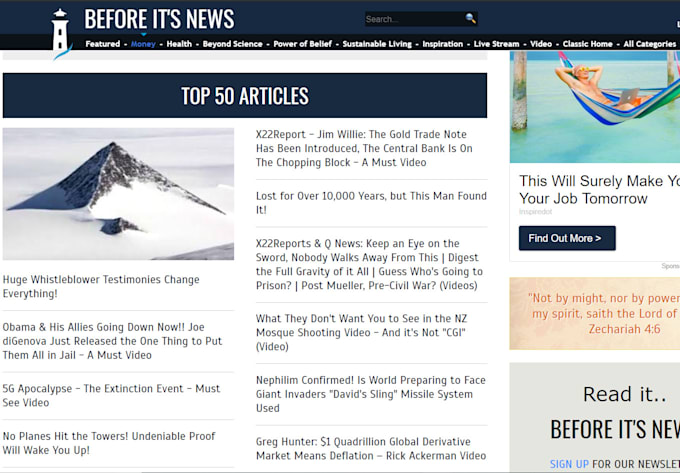Viewport: 680px width, 473px height.
Task: Open the Money menu item
Action: point(143,44)
